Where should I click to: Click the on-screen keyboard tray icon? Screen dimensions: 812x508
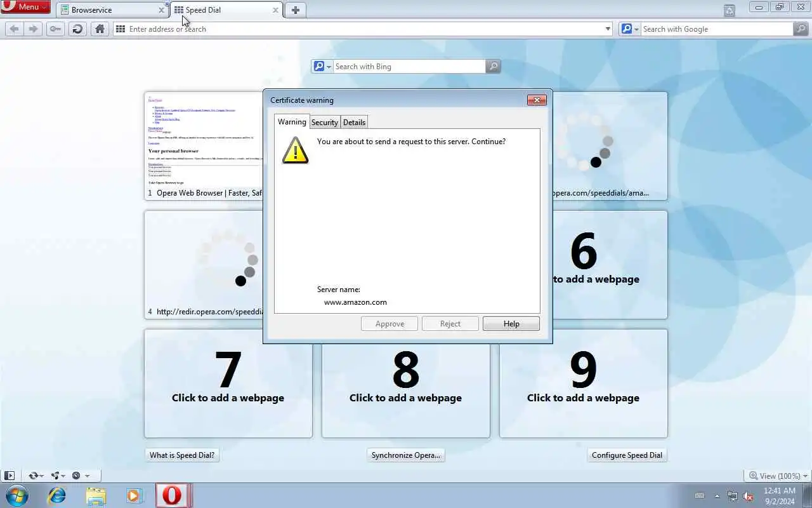point(700,496)
